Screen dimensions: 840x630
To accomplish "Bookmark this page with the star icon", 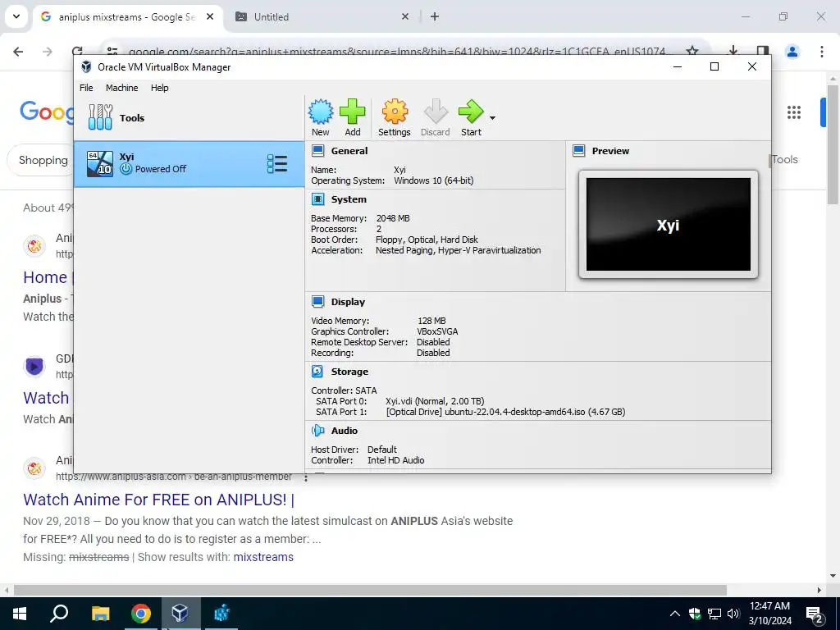I will click(692, 51).
